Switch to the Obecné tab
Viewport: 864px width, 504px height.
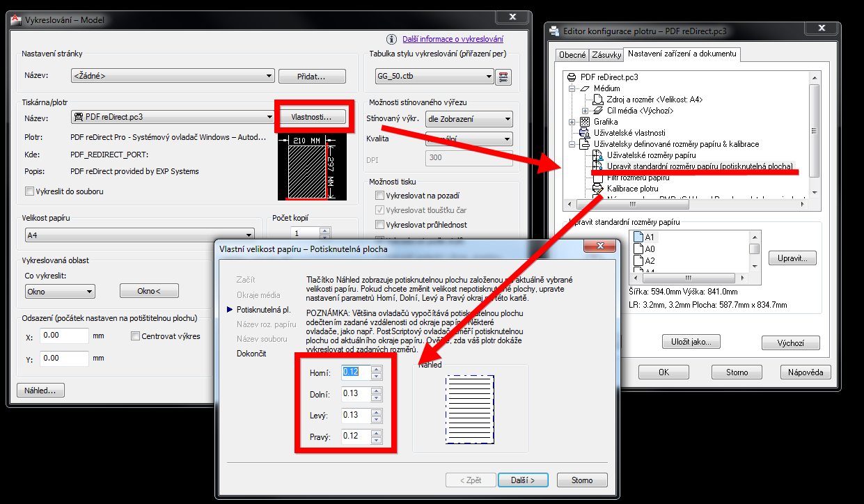click(x=572, y=55)
